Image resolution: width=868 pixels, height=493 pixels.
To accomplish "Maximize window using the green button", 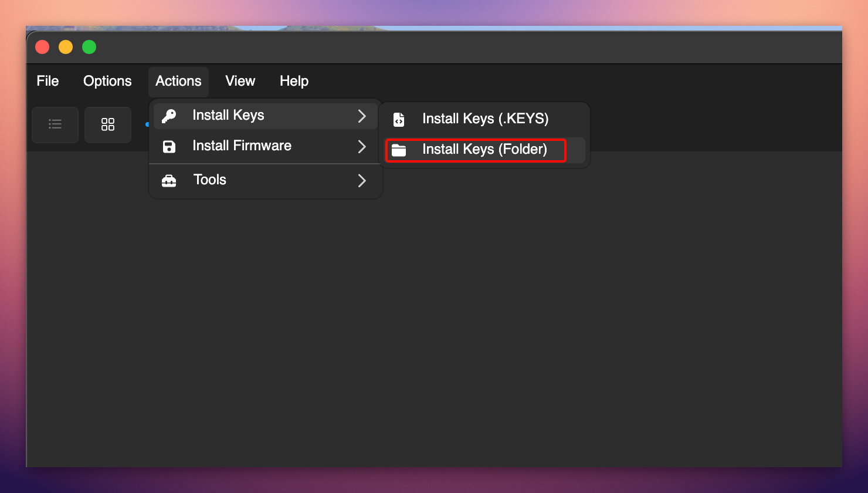I will pyautogui.click(x=89, y=47).
